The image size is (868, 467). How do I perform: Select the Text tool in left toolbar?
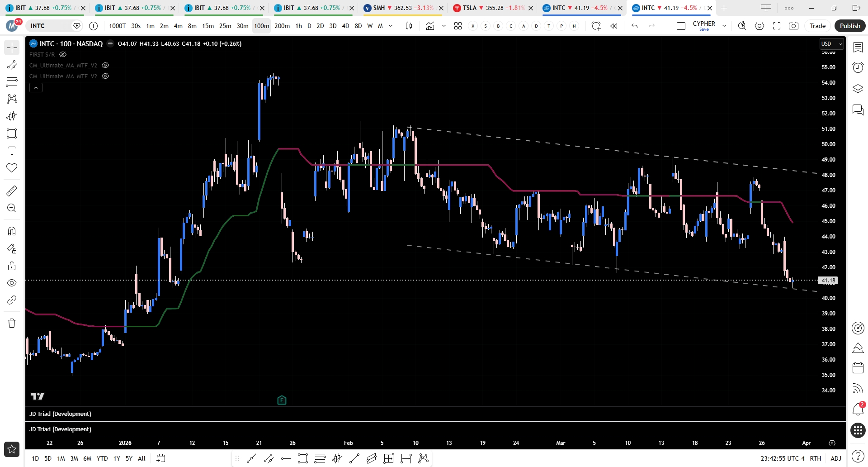tap(12, 151)
